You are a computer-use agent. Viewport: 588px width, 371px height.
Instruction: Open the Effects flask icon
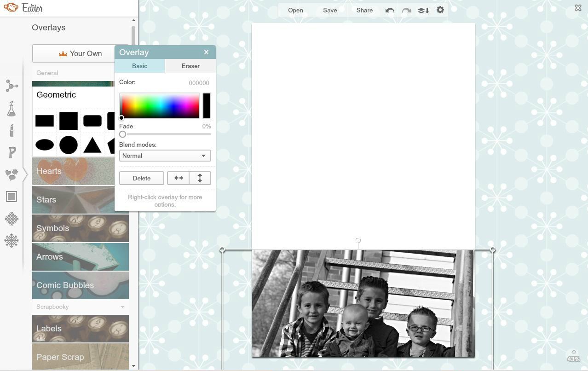click(12, 109)
